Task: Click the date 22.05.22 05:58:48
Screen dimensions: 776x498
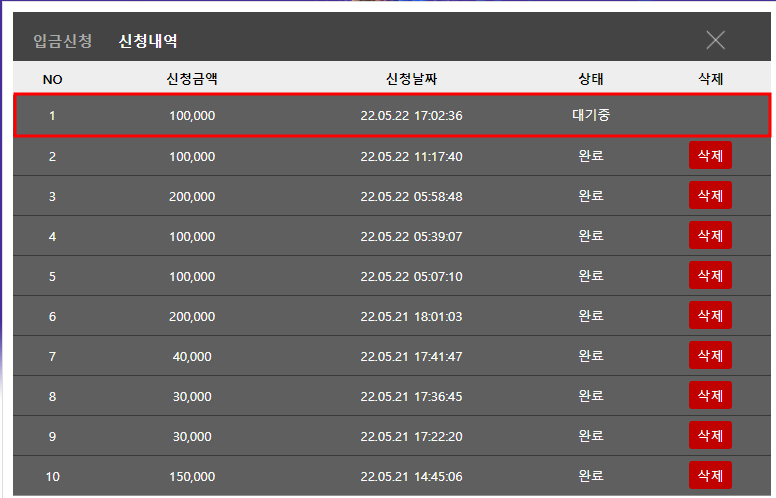Action: click(411, 197)
